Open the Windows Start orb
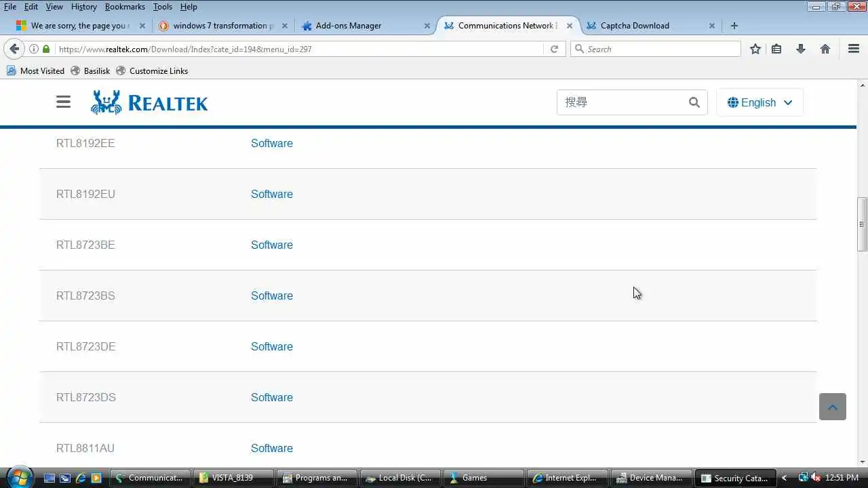Viewport: 868px width, 488px height. click(x=18, y=476)
